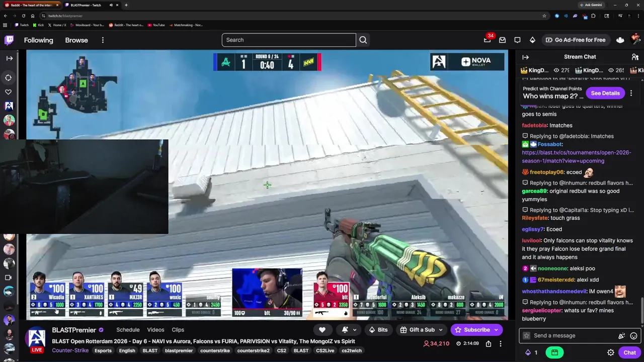Viewport: 644px width, 362px height.
Task: Open the Twitch inbox mail icon
Action: (x=502, y=40)
